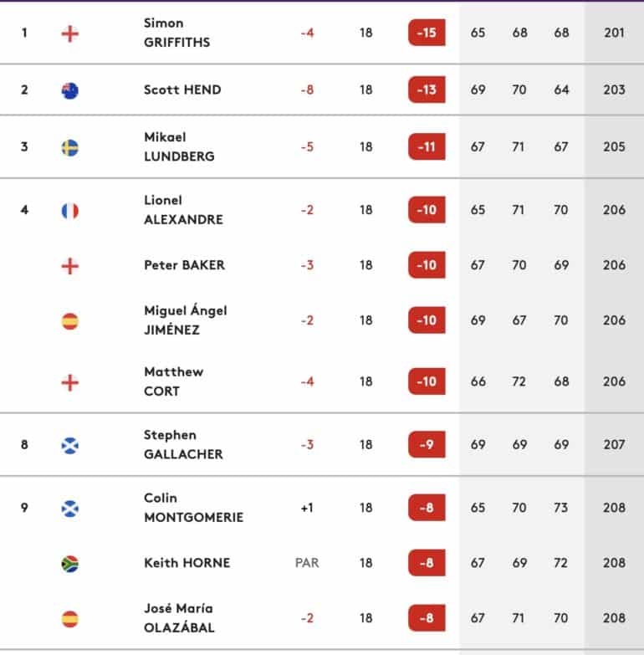
Task: Click the red -13 score badge
Action: click(427, 90)
